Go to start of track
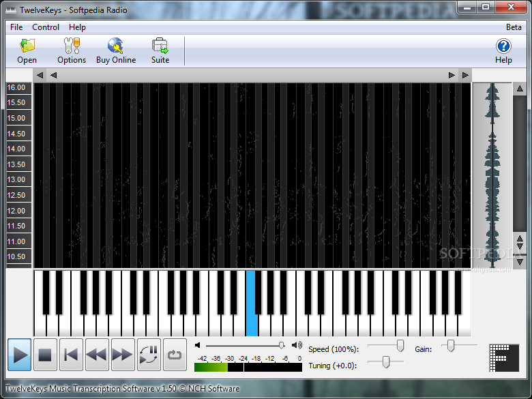This screenshot has height=399, width=532. 71,355
